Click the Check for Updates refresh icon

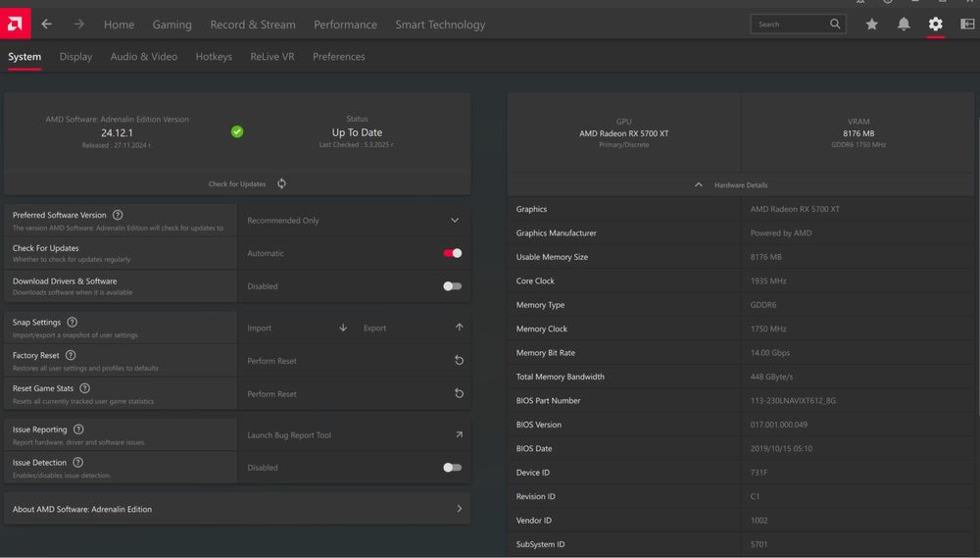point(282,183)
